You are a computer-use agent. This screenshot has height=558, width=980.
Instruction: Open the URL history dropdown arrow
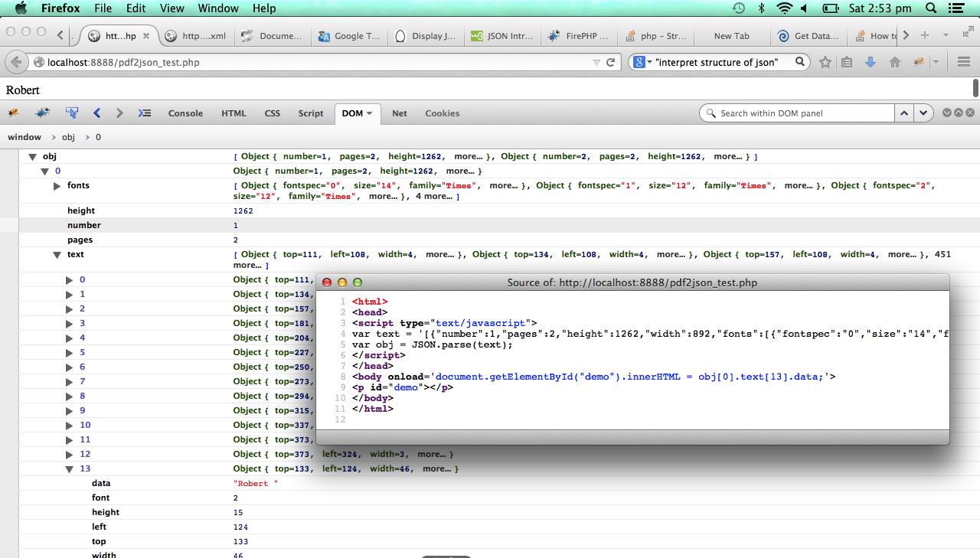(596, 62)
